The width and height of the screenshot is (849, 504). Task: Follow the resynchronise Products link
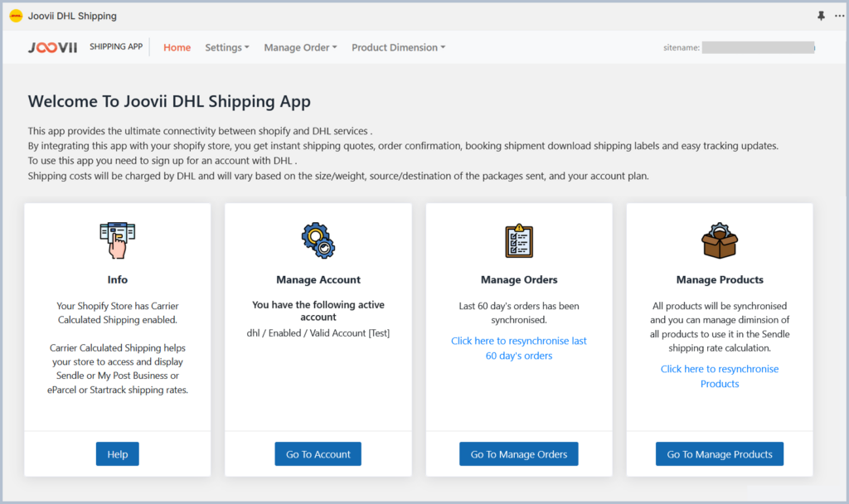click(x=720, y=376)
